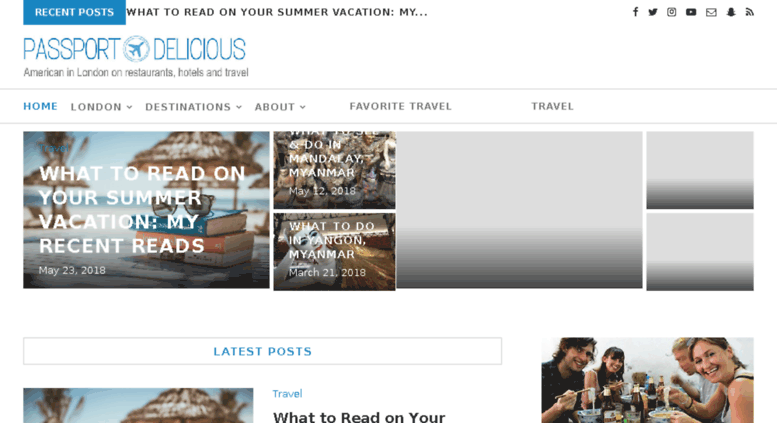Viewport: 777px width, 423px height.
Task: Open the Twitter social icon
Action: pyautogui.click(x=653, y=12)
